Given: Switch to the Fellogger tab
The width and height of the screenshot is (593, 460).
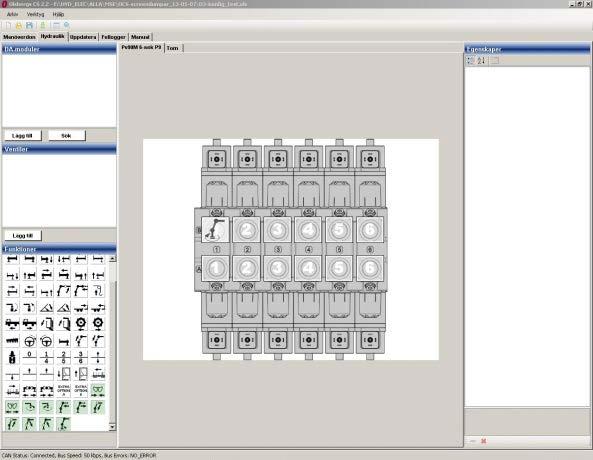Looking at the screenshot, I should click(113, 37).
